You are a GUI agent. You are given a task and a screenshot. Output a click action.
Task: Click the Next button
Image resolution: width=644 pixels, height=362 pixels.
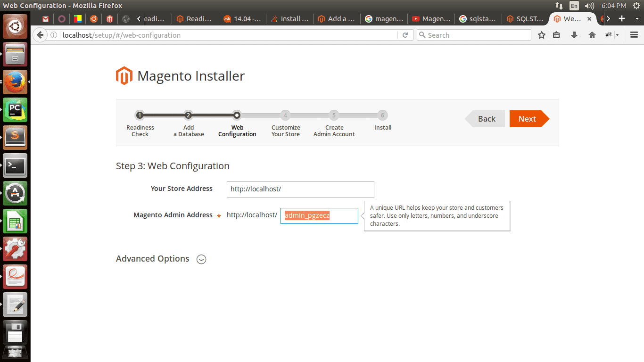[x=529, y=119]
